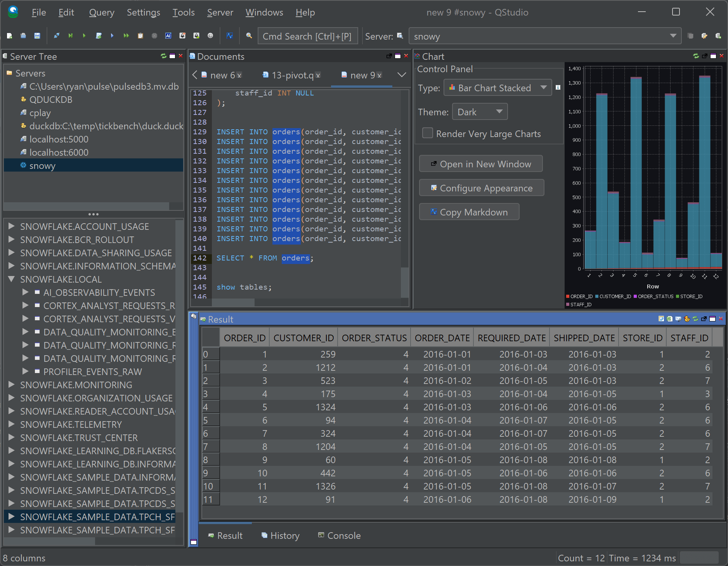Click the email attachment icon in Result panel

(678, 319)
